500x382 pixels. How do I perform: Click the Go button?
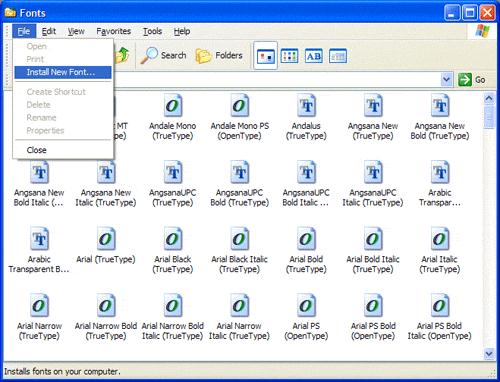(x=472, y=80)
